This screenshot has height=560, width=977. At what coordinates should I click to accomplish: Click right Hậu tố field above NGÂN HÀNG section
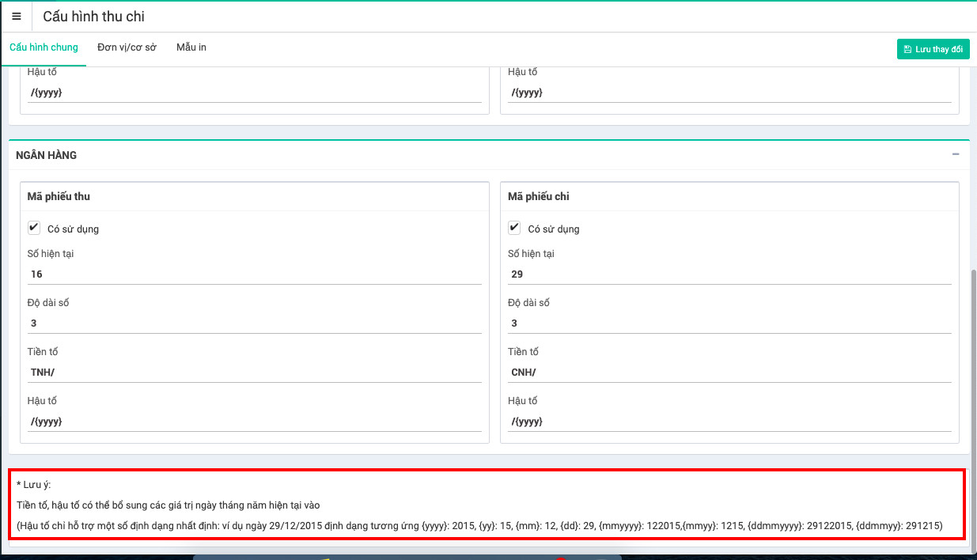coord(729,93)
